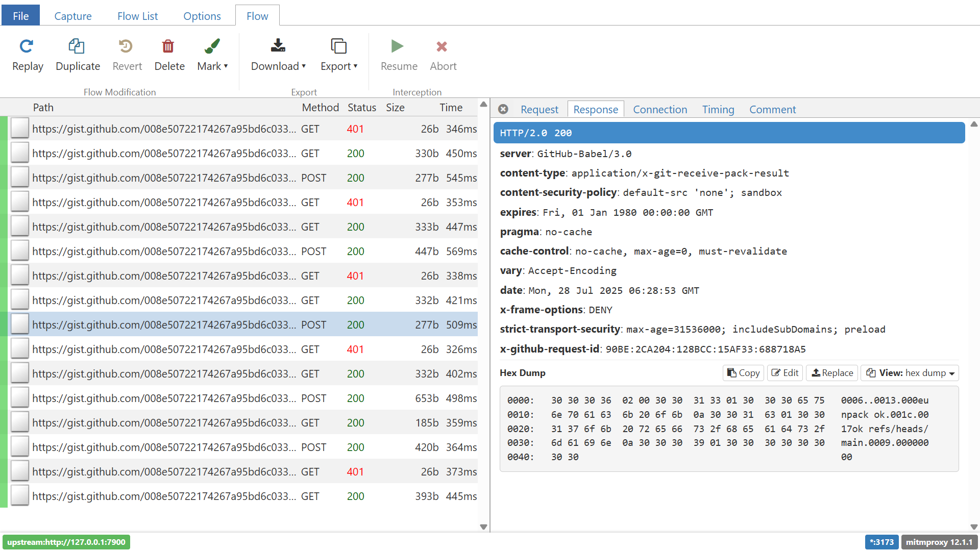Switch to the Capture tab
Screen dimensions: 980x551
[73, 16]
